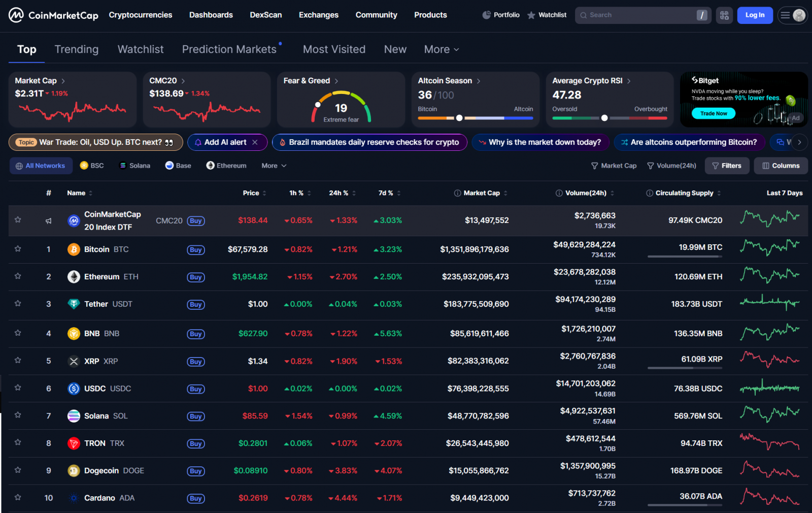Toggle watchlist star for Cardano

(x=18, y=498)
